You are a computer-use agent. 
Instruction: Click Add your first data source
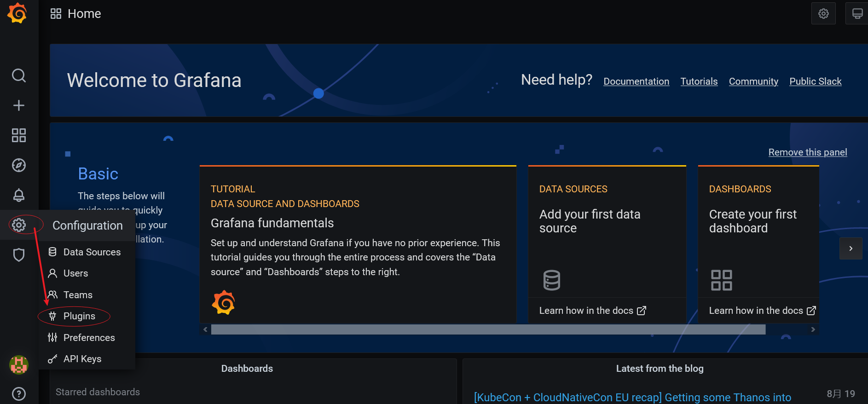(590, 221)
